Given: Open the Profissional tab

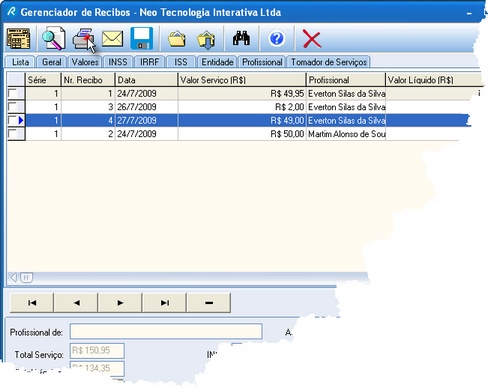Looking at the screenshot, I should [x=262, y=62].
